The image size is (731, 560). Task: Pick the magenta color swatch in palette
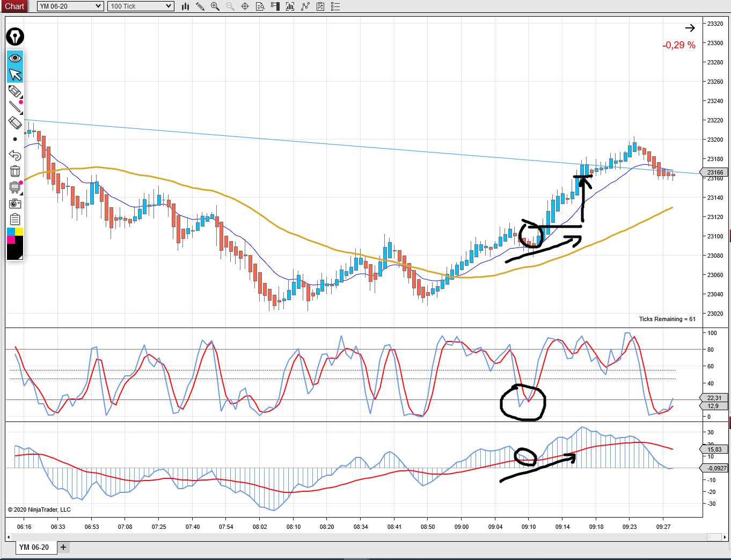point(11,239)
